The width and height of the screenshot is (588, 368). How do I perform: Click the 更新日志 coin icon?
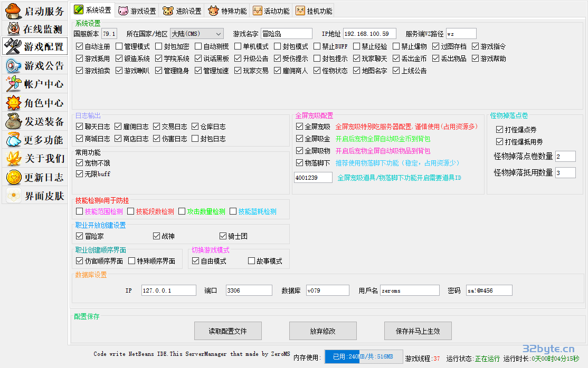pos(13,177)
